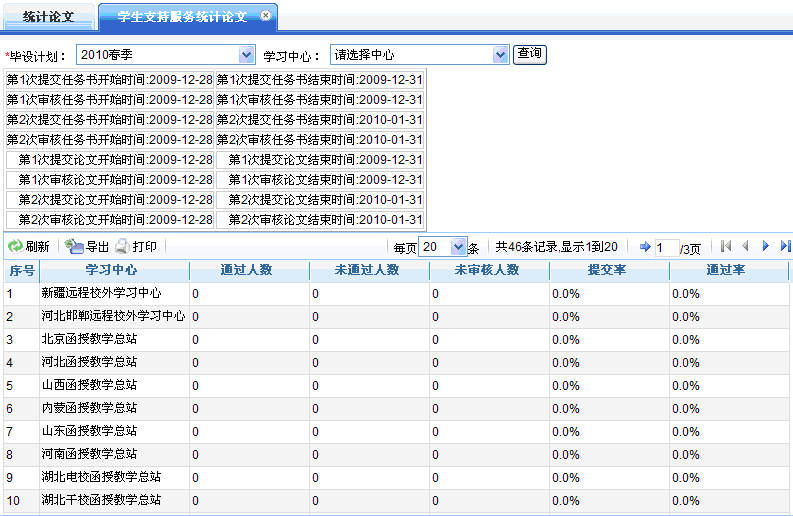793x516 pixels.
Task: Click the page number input field
Action: tap(666, 247)
